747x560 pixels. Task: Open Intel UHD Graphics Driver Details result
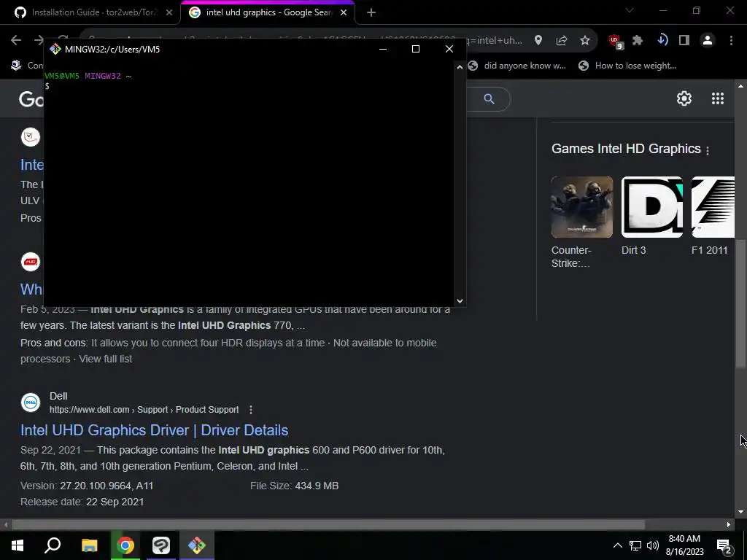point(154,430)
